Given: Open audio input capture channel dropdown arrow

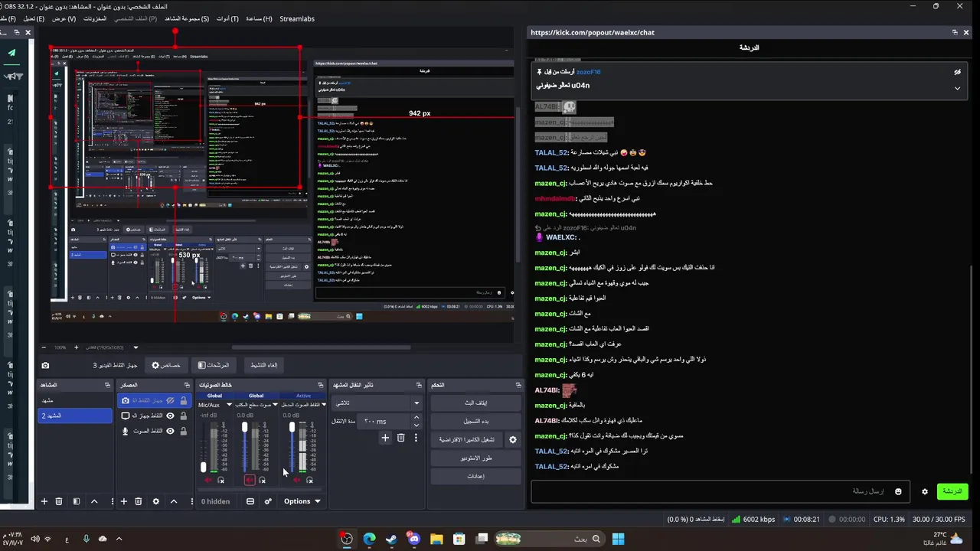Looking at the screenshot, I should click(324, 405).
